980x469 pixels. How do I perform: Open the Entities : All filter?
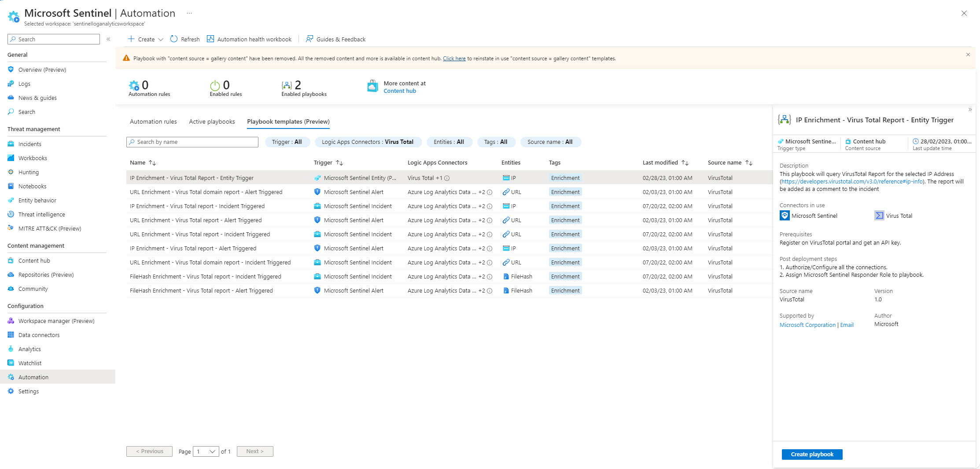[x=449, y=142]
